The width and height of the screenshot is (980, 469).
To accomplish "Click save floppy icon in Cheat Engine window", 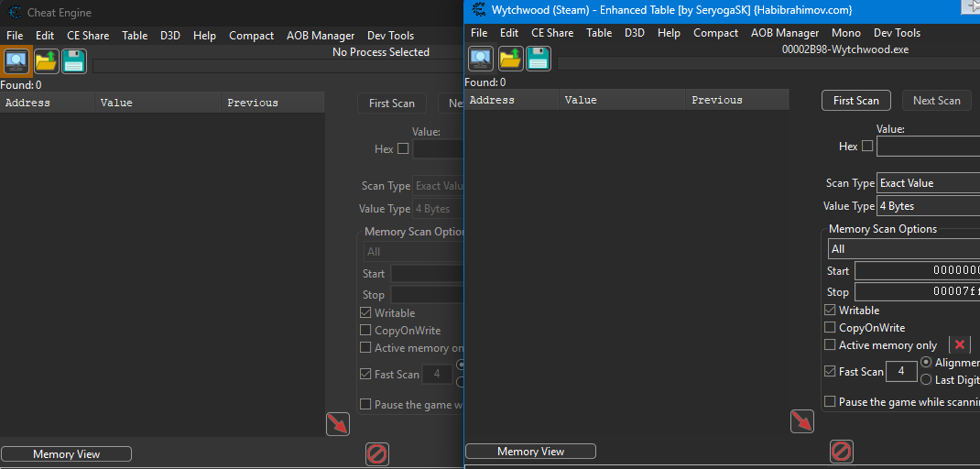I will click(x=74, y=61).
